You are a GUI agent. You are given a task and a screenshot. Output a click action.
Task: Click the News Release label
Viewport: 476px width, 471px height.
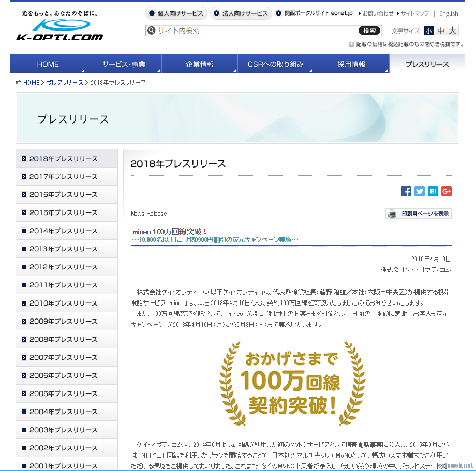(x=149, y=214)
